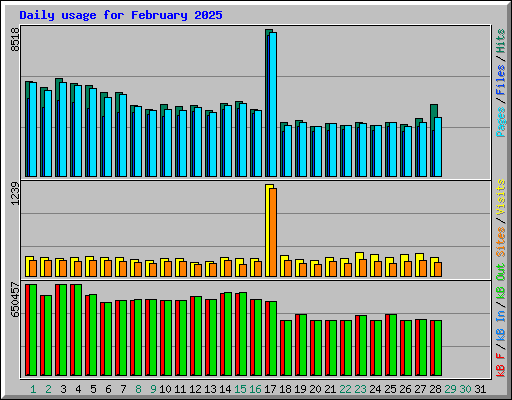Click the 1239 axis maximum label
The height and width of the screenshot is (400, 512).
point(15,193)
